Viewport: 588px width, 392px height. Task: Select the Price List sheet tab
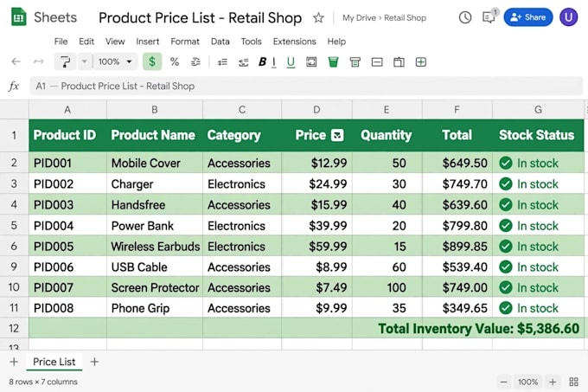[x=54, y=362]
